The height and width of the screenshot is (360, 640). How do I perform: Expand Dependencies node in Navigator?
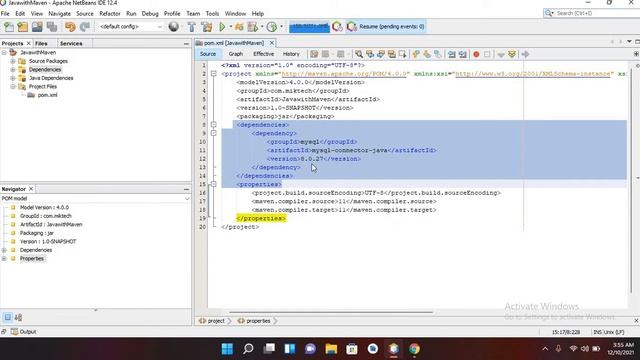[4, 250]
